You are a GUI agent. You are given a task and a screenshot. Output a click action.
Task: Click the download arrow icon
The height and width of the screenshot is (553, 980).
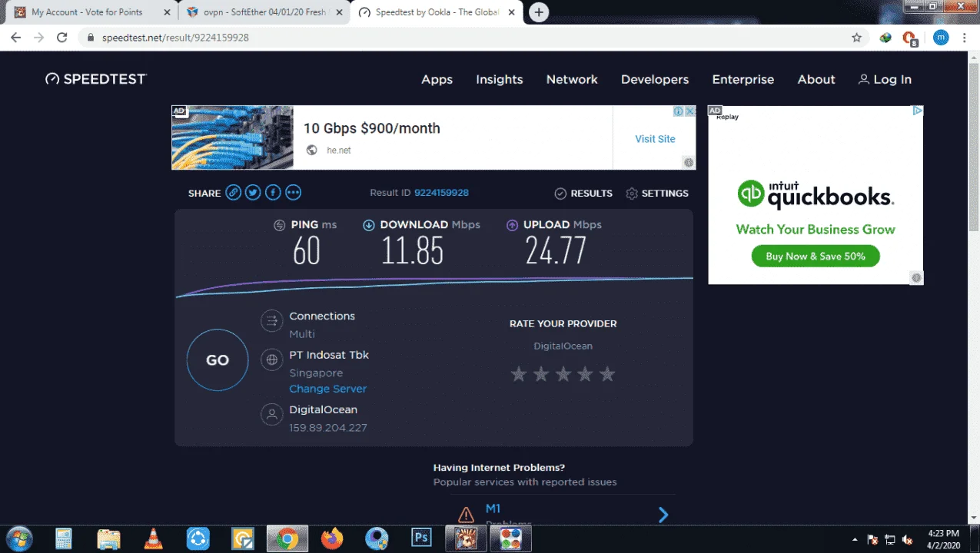pos(368,225)
